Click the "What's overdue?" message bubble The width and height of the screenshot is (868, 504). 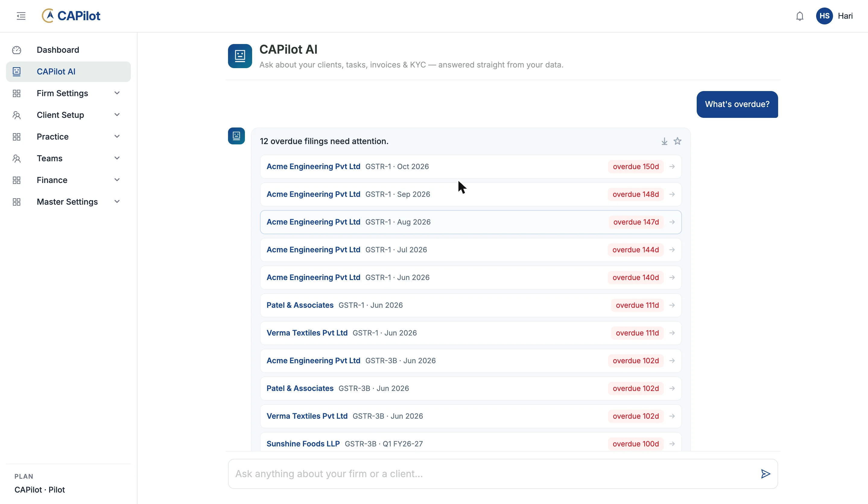[737, 104]
